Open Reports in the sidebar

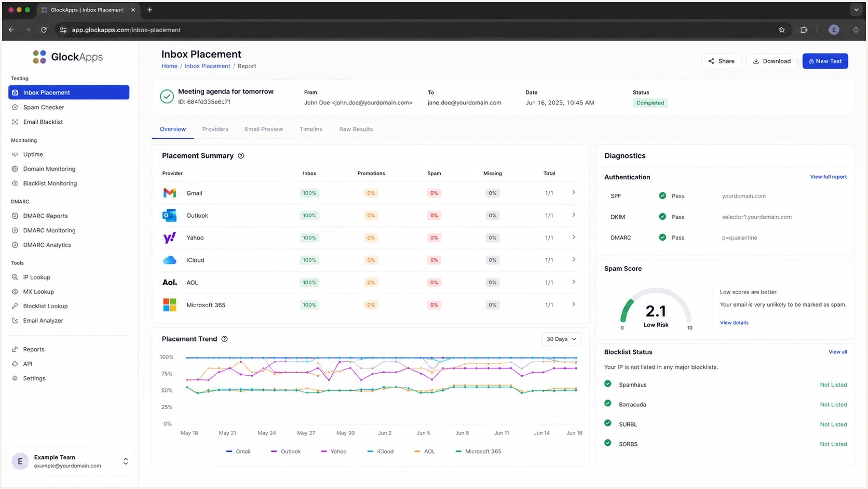click(x=34, y=349)
